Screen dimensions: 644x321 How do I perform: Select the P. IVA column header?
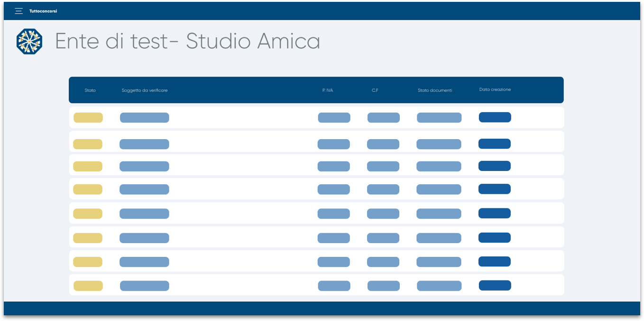click(328, 90)
